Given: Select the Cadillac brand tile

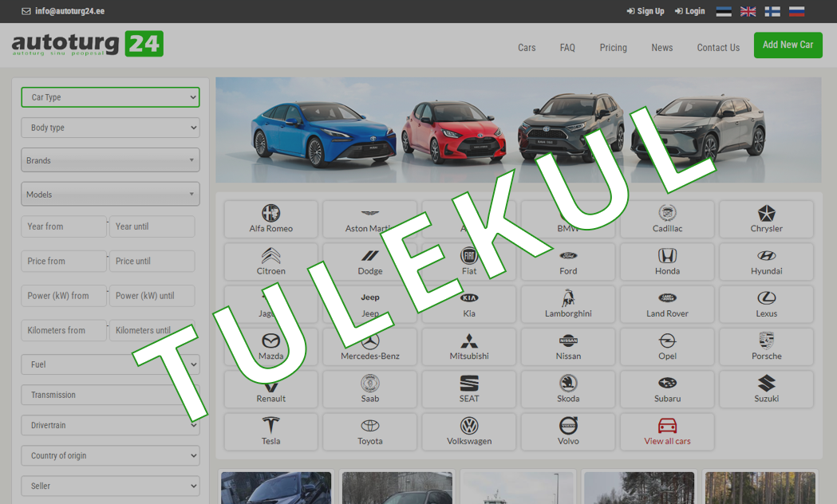Looking at the screenshot, I should [x=667, y=219].
